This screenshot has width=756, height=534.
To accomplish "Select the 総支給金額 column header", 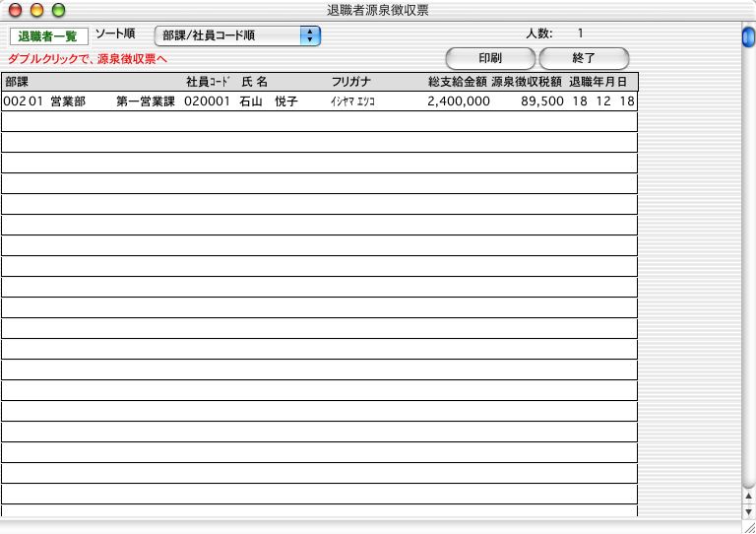I will point(458,82).
